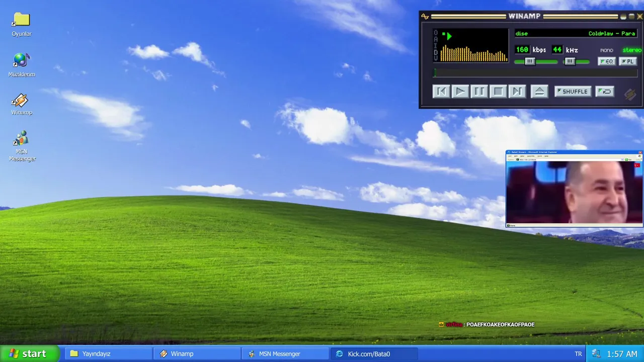This screenshot has width=644, height=362.
Task: Switch to MSN Messenger taskbar button
Action: pos(285,354)
